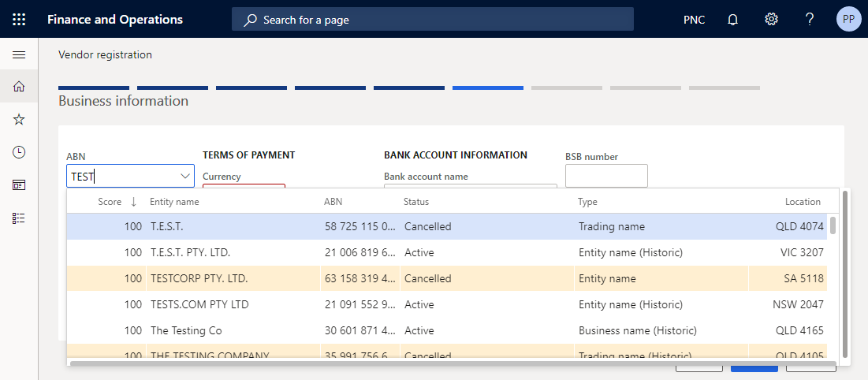Click the Type column header

(x=587, y=202)
